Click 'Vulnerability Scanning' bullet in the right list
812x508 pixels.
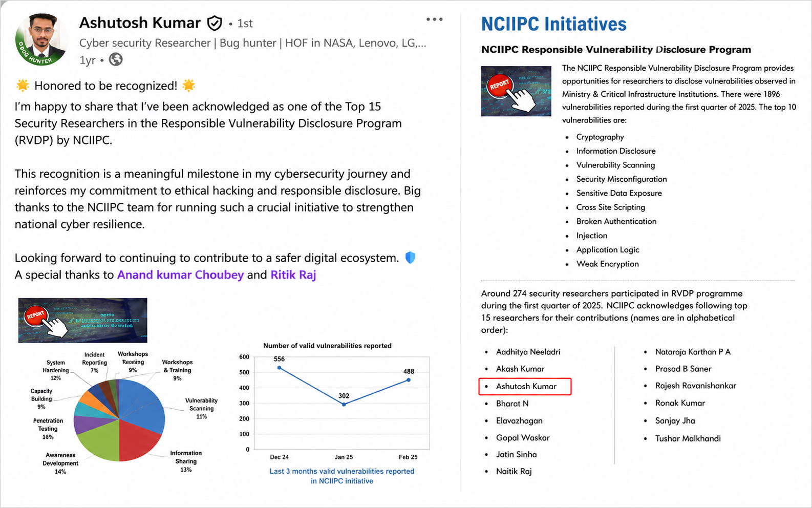point(615,165)
